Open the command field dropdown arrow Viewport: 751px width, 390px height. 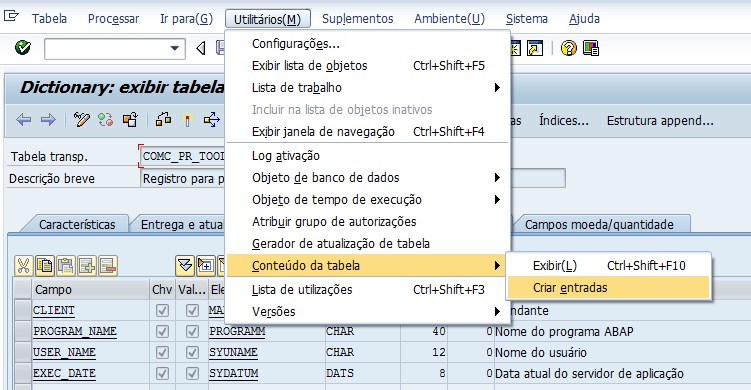click(175, 48)
